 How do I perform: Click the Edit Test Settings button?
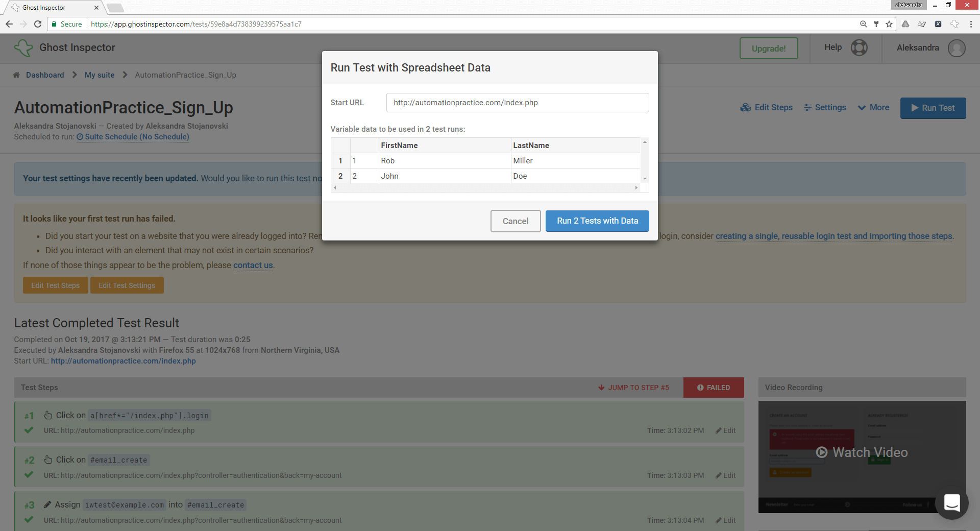(127, 285)
